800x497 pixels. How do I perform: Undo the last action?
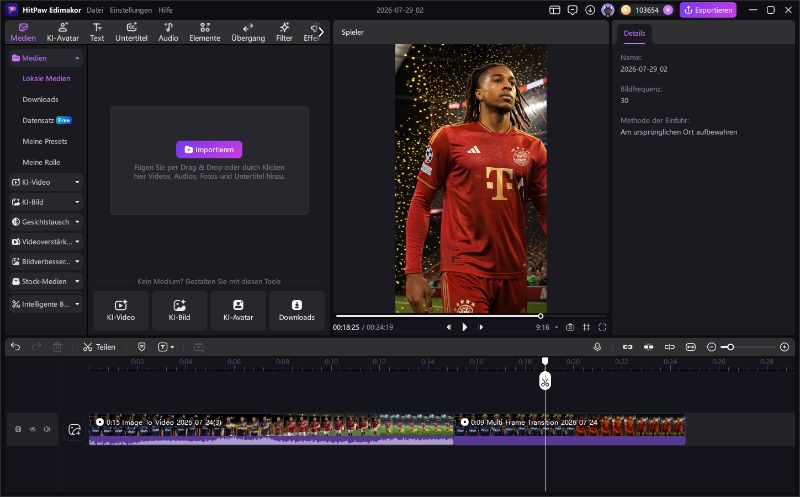16,347
